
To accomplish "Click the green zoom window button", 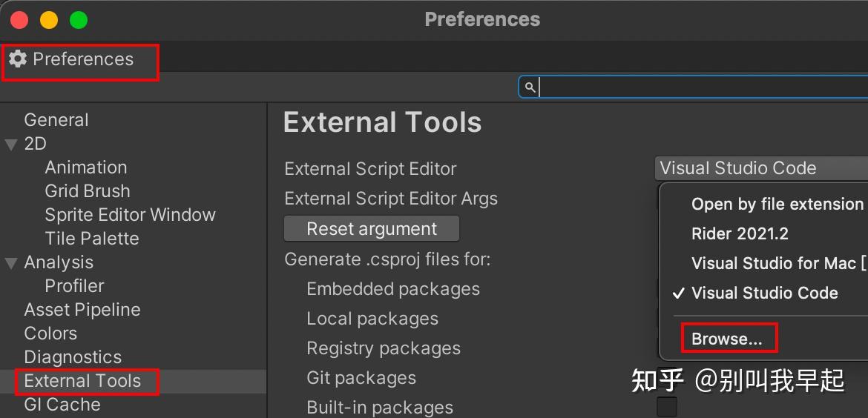I will tap(79, 20).
